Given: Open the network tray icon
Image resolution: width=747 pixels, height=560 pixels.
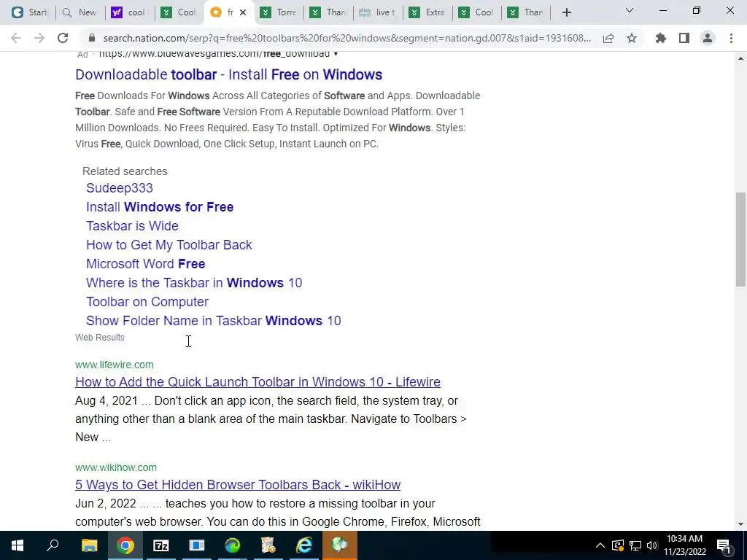Looking at the screenshot, I should 635,545.
